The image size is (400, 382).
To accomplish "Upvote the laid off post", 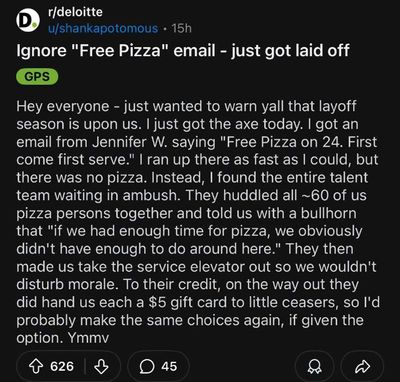I will [37, 366].
